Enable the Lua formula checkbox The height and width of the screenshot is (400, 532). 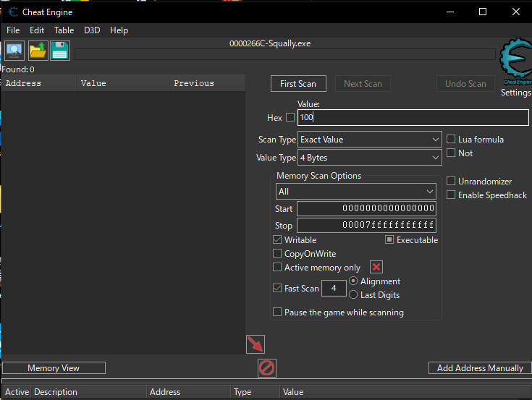(x=450, y=139)
